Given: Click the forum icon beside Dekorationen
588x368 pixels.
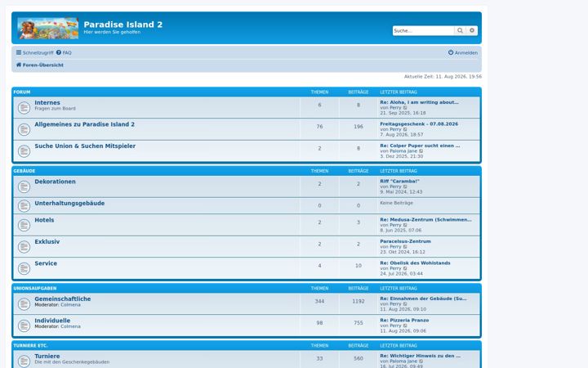Looking at the screenshot, I should pos(24,187).
